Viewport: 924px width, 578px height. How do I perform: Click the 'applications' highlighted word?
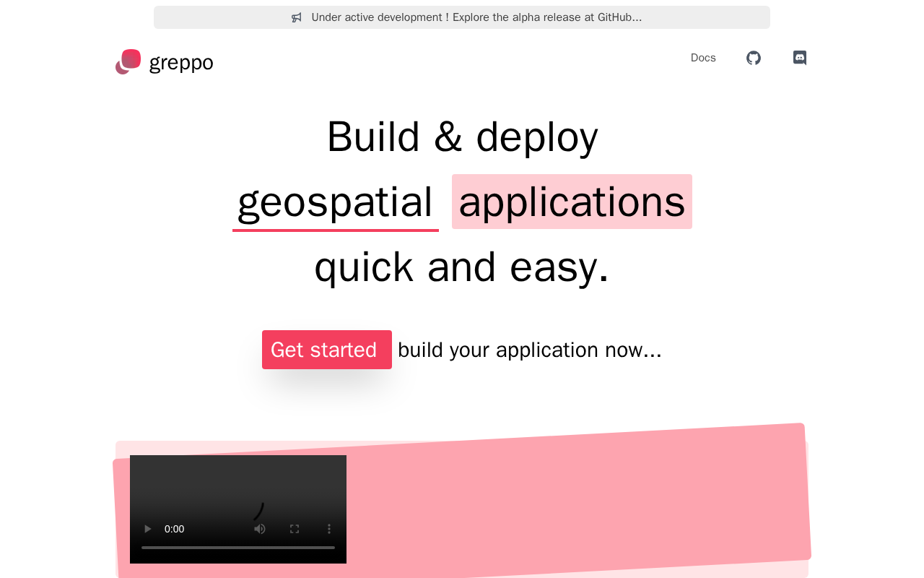(x=572, y=202)
